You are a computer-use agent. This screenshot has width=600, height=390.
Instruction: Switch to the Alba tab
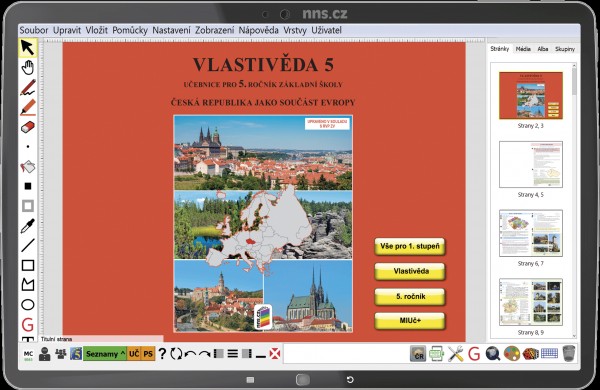543,49
